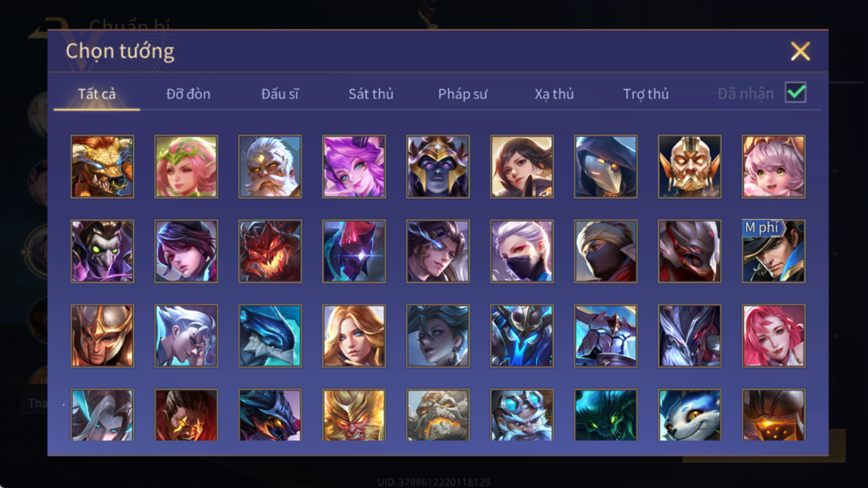The height and width of the screenshot is (488, 868).
Task: Choose the hero marked 'M phí'
Action: click(x=773, y=251)
